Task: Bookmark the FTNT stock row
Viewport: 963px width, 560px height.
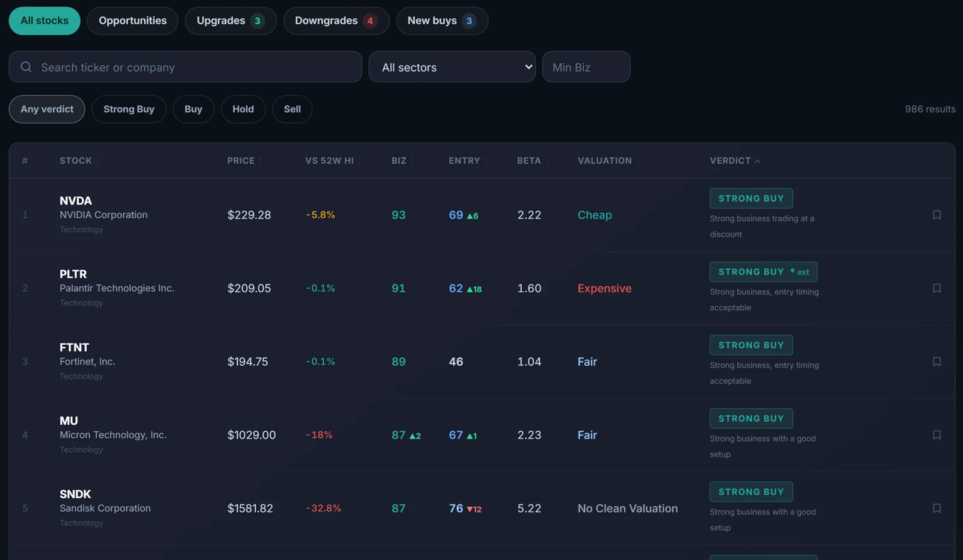Action: tap(937, 362)
